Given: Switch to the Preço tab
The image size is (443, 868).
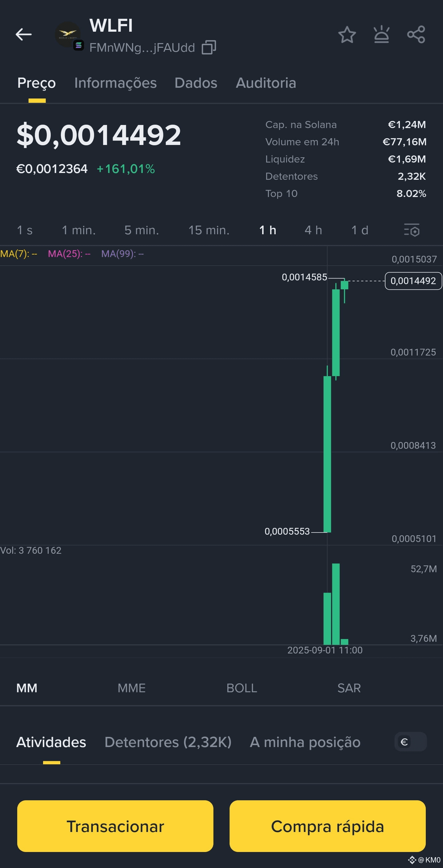Looking at the screenshot, I should (37, 83).
